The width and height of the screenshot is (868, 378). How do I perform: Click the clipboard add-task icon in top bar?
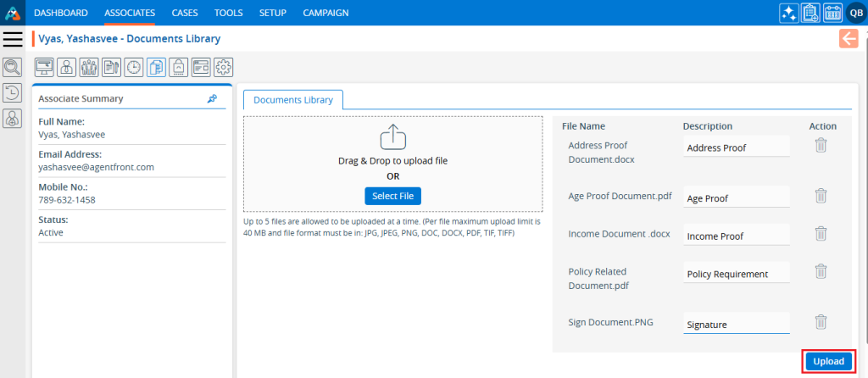810,13
